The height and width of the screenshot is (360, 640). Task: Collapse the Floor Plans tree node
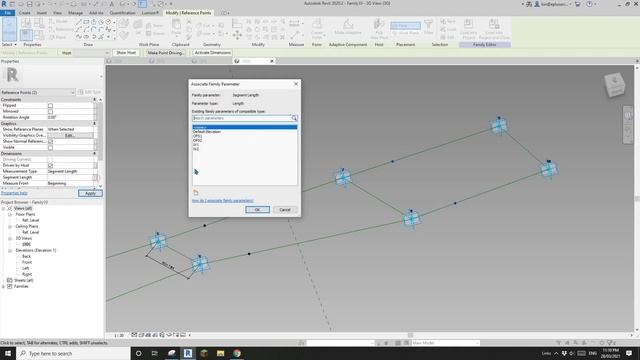coord(10,214)
